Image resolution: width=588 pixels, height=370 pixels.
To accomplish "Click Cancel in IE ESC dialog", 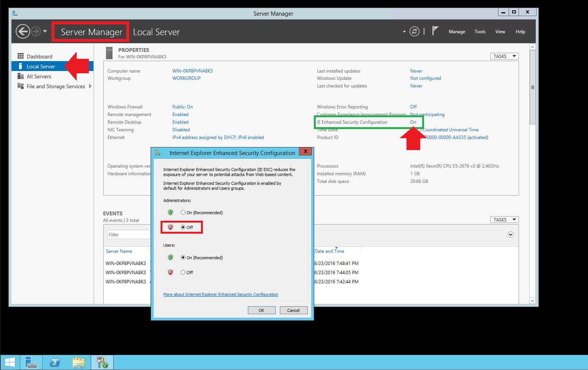I will pyautogui.click(x=293, y=310).
